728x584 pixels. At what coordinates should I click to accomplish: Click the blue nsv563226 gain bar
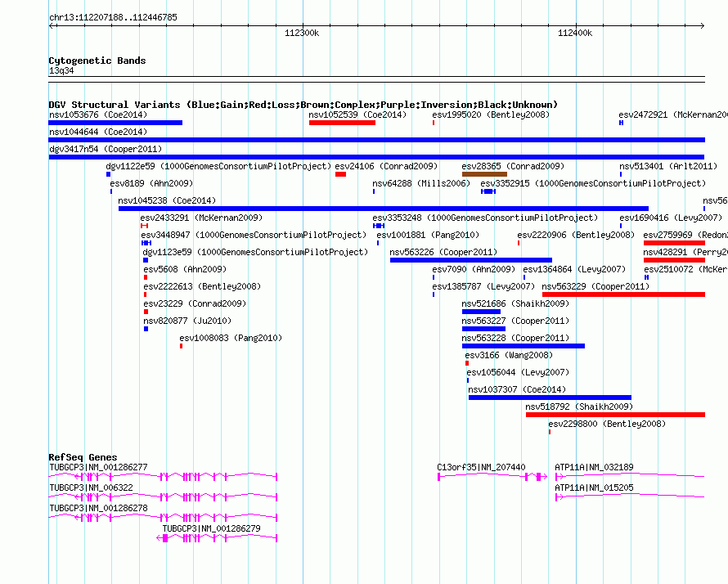(471, 260)
